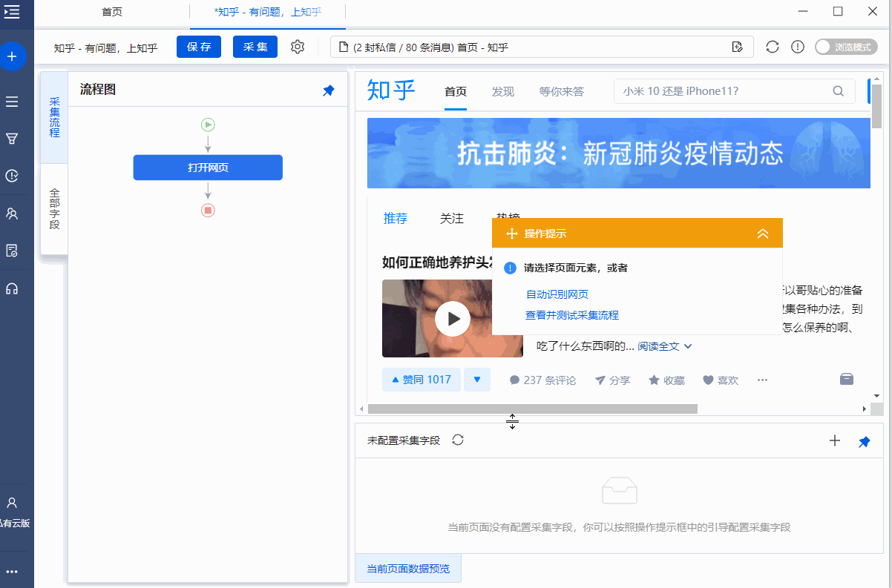The height and width of the screenshot is (588, 892).
Task: Open the filter funnel icon in sidebar
Action: pyautogui.click(x=12, y=139)
